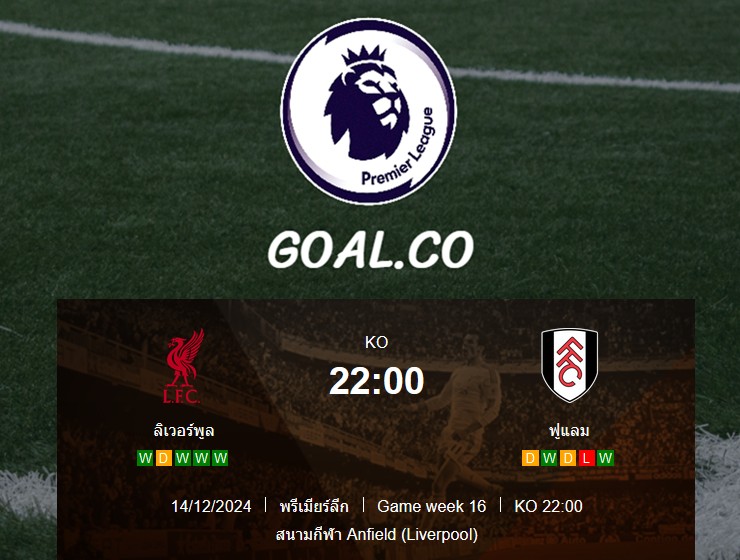This screenshot has width=740, height=560.
Task: Click the KO 22:00 info text
Action: [548, 506]
